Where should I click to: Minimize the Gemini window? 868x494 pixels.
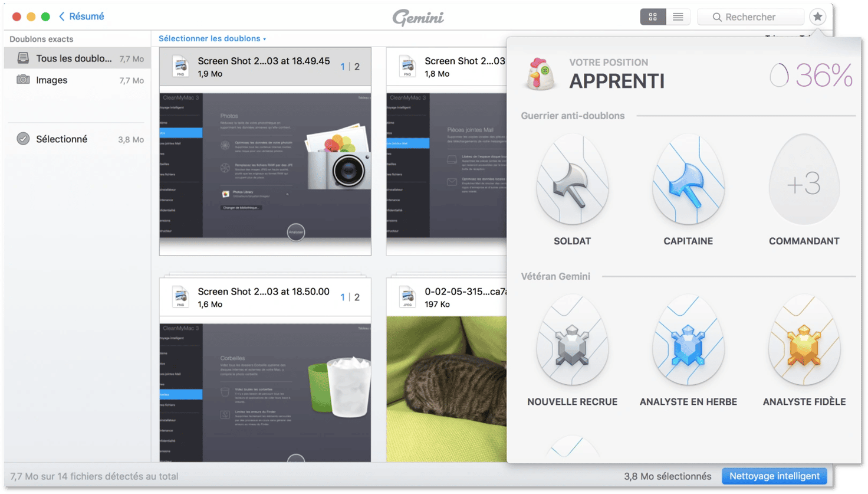pos(31,17)
